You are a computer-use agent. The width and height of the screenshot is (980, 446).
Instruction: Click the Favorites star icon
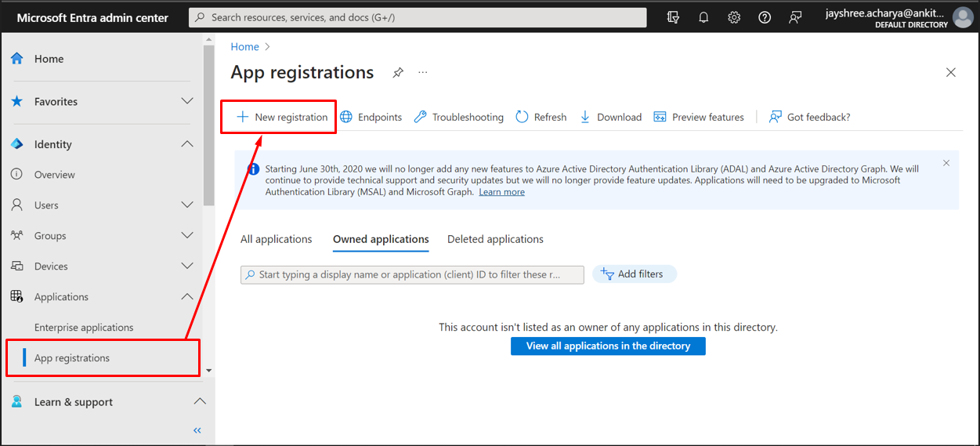17,101
